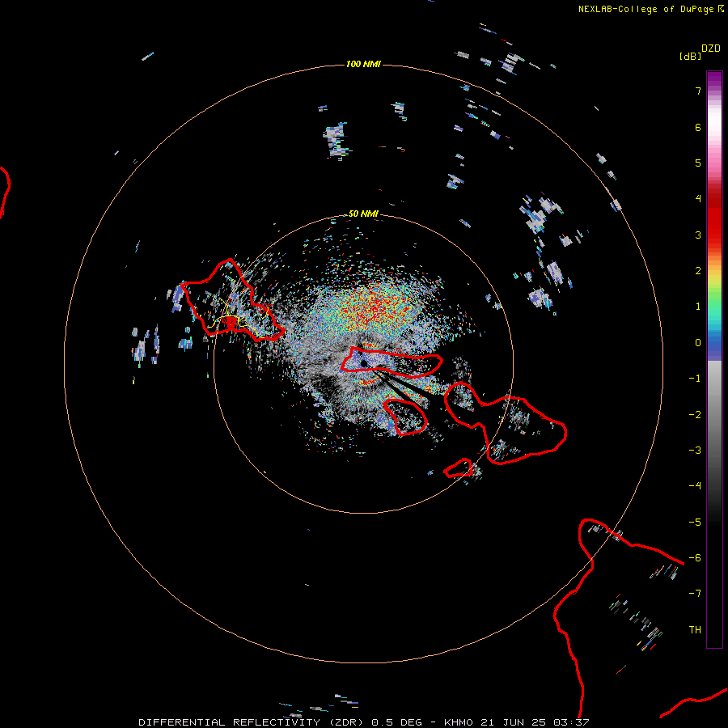The width and height of the screenshot is (728, 728).
Task: Click the "6" value on the color scale
Action: [x=698, y=127]
